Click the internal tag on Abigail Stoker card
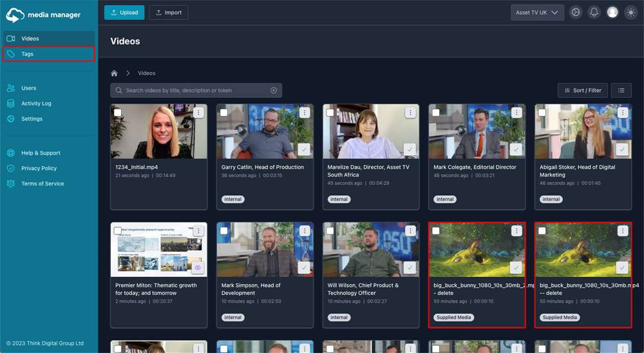 point(551,199)
